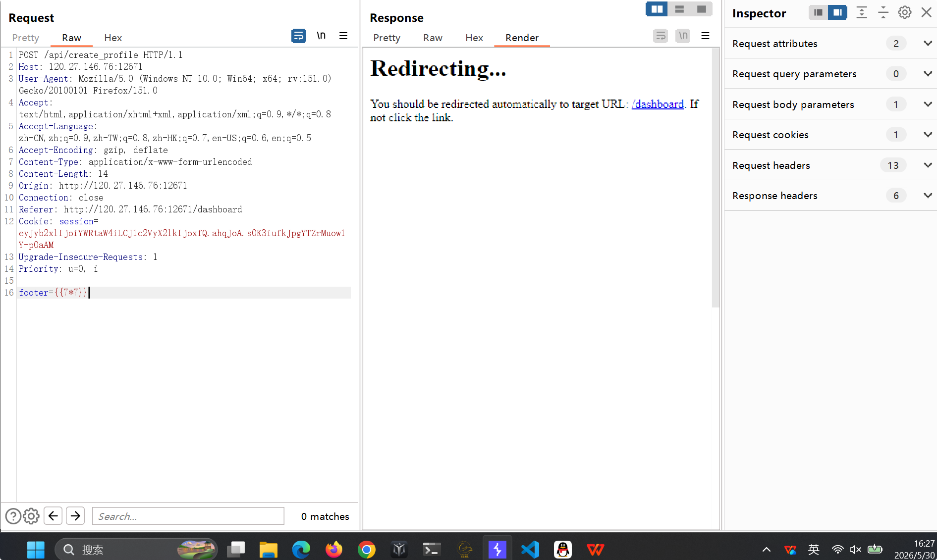
Task: Switch to combined tabbed view layout
Action: click(x=702, y=9)
